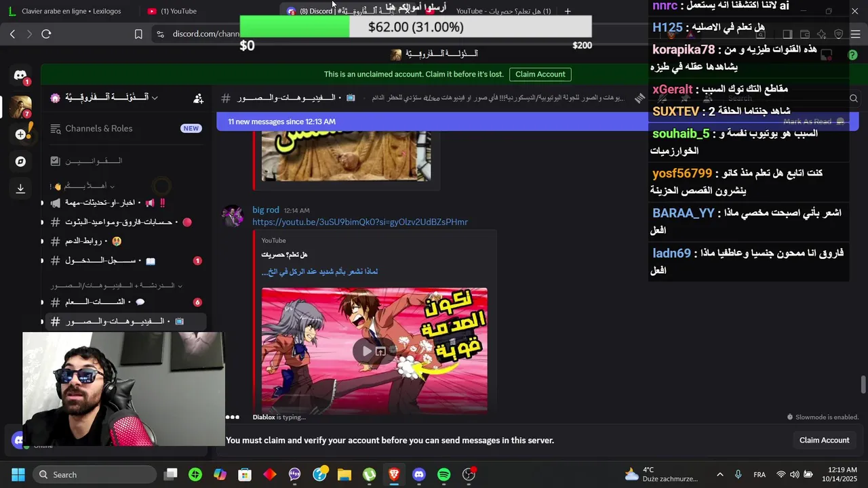Open الشات-العام channel with 6 mentions
This screenshot has width=868, height=488.
[x=125, y=302]
